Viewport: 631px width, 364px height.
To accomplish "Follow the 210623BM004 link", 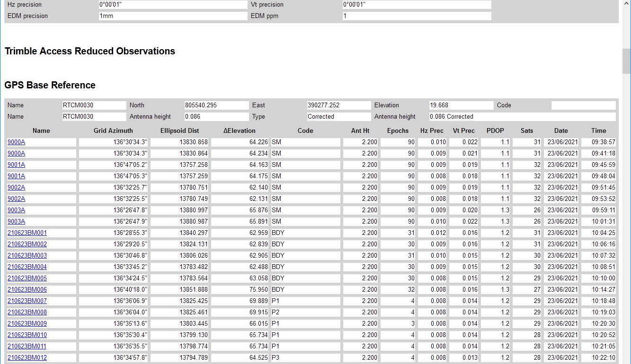I will point(27,267).
